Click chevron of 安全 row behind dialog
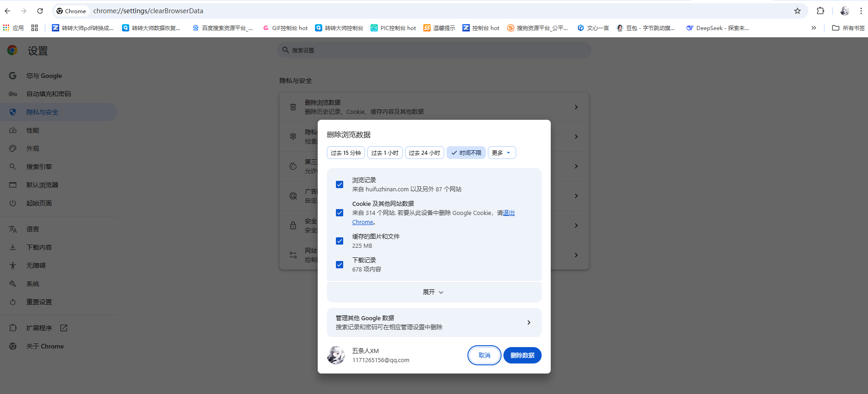868x394 pixels. point(576,225)
